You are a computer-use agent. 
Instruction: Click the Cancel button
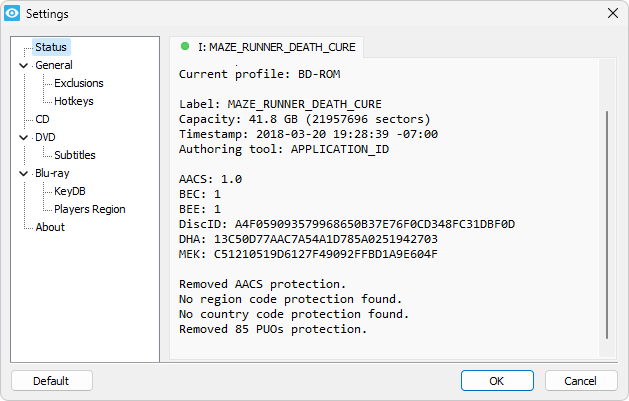[580, 381]
